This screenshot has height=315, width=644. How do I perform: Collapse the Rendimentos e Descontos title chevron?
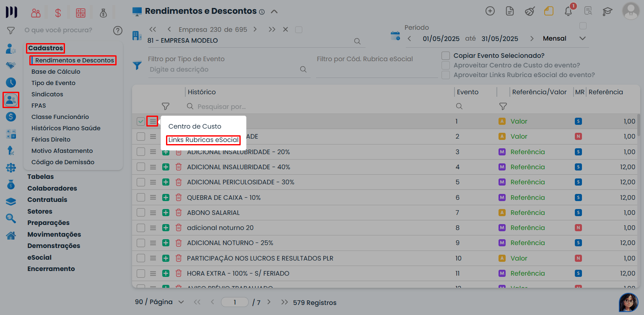274,11
